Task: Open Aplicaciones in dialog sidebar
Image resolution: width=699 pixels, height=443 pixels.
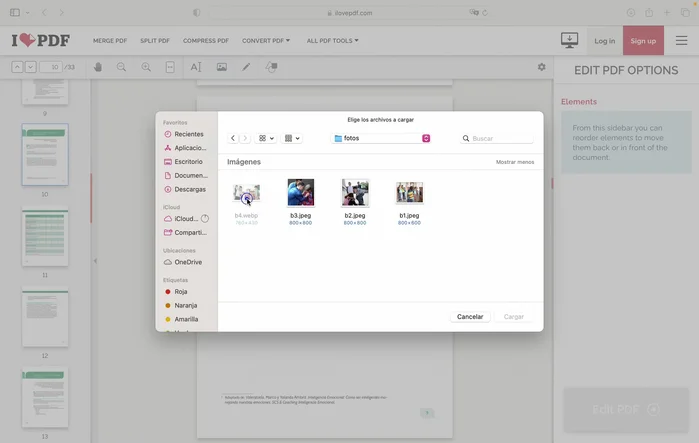Action: 186,148
